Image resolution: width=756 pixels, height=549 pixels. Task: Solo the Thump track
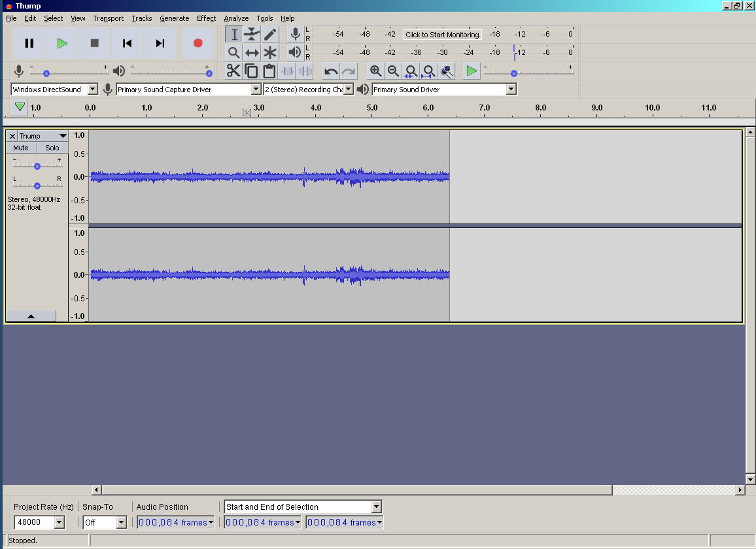click(52, 148)
